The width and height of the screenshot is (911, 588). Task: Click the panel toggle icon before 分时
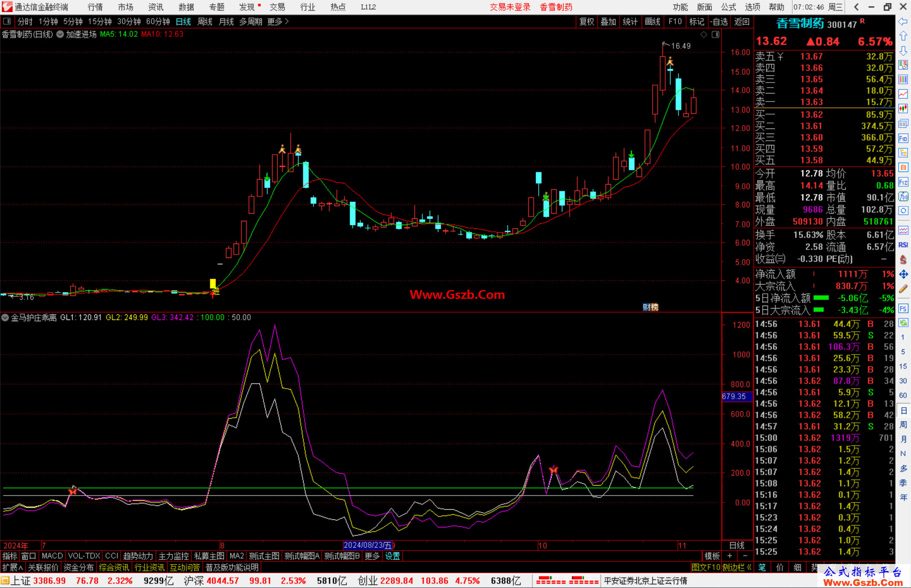[7, 21]
